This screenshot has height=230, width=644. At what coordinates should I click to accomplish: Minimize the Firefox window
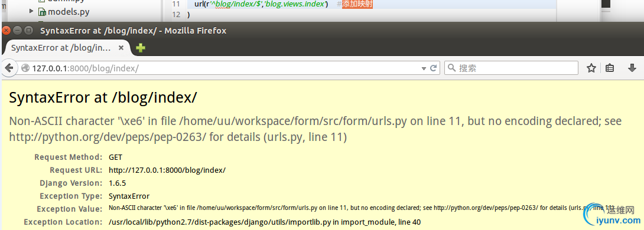[x=17, y=30]
